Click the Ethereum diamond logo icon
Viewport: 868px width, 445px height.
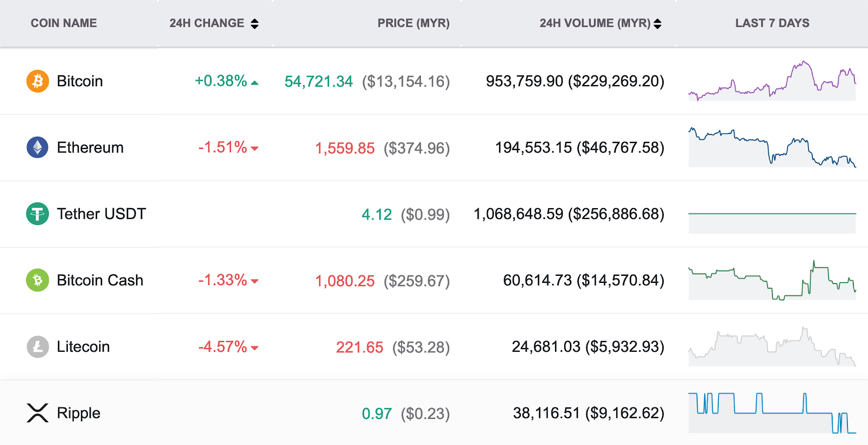37,147
